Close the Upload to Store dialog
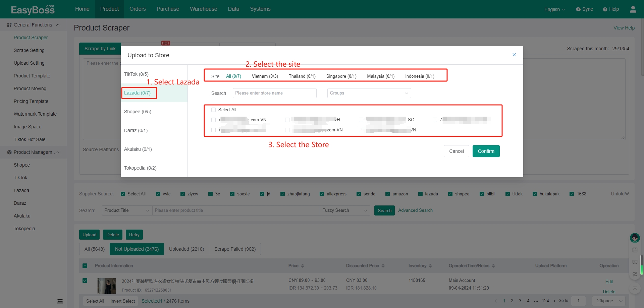Image resolution: width=644 pixels, height=308 pixels. tap(514, 55)
